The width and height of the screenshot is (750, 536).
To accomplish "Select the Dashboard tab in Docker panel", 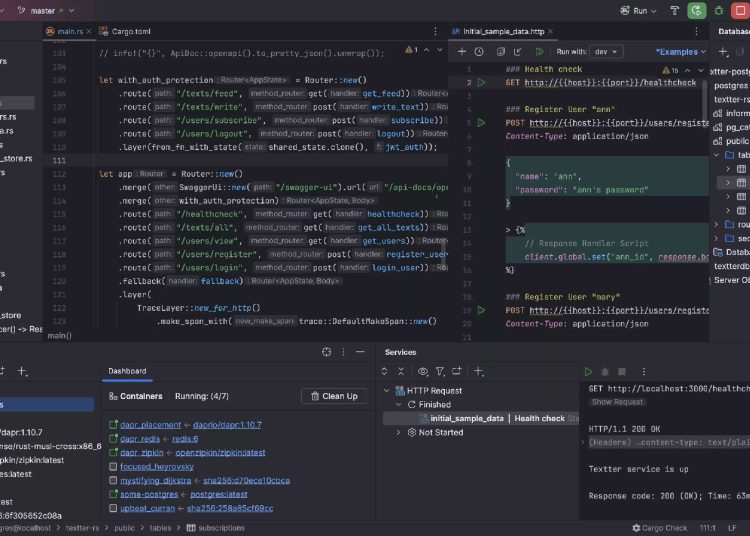I will [x=127, y=371].
